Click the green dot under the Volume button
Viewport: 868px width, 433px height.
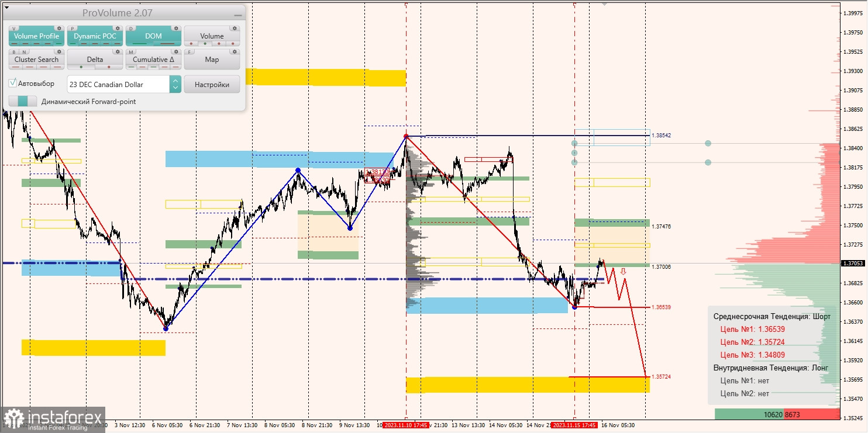(x=204, y=43)
